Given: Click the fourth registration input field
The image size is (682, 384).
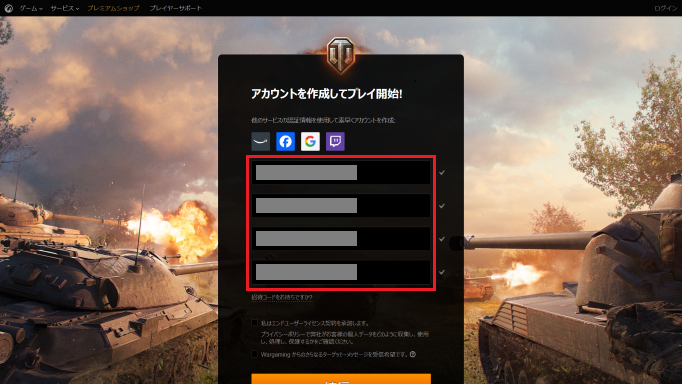Looking at the screenshot, I should coord(341,272).
